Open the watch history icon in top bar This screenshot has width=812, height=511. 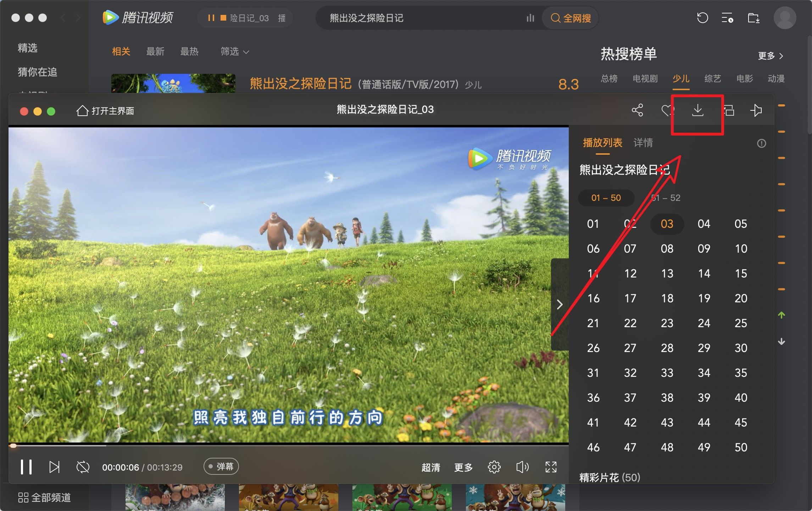coord(702,18)
